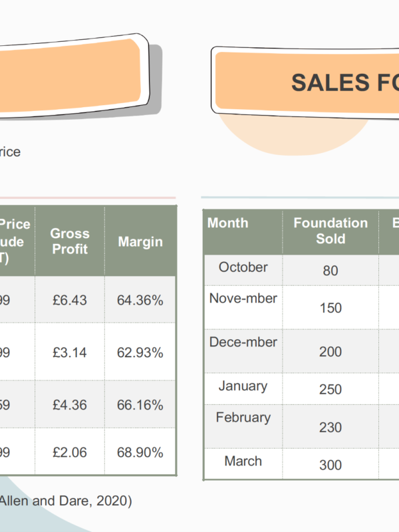Click the £6.43 gross profit cell
The width and height of the screenshot is (399, 532).
[70, 300]
